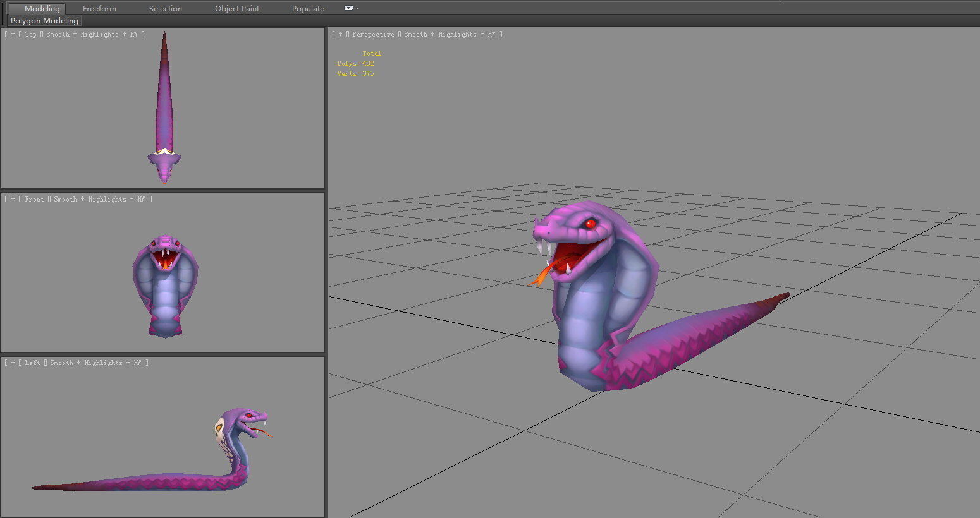This screenshot has width=980, height=518.
Task: Click the Left viewport view label
Action: (33, 363)
